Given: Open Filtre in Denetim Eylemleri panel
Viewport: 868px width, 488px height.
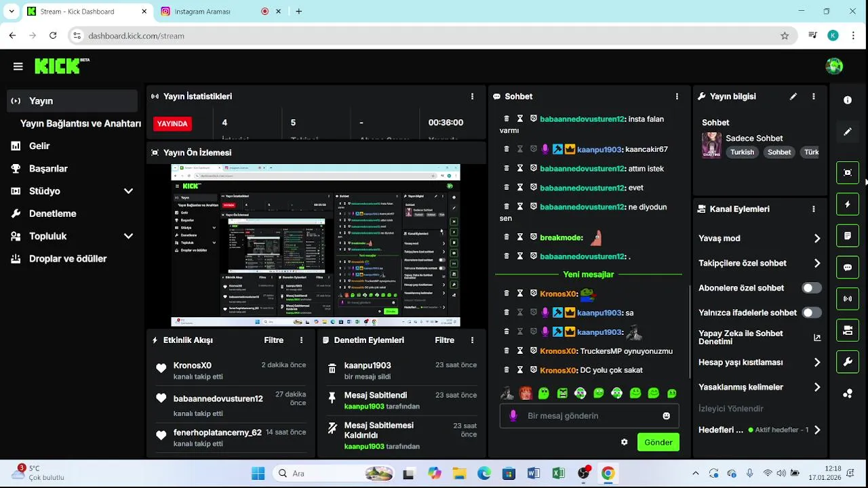Looking at the screenshot, I should pyautogui.click(x=445, y=340).
